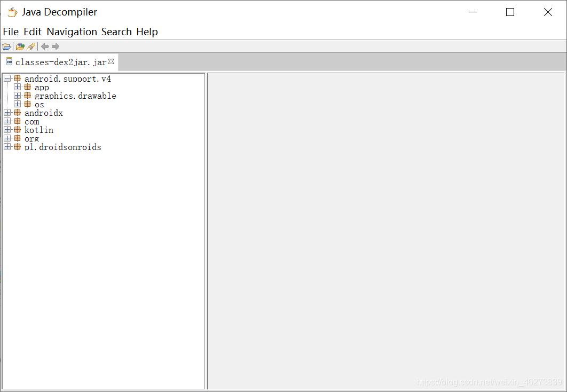Select the com package label
The height and width of the screenshot is (392, 567).
click(31, 122)
